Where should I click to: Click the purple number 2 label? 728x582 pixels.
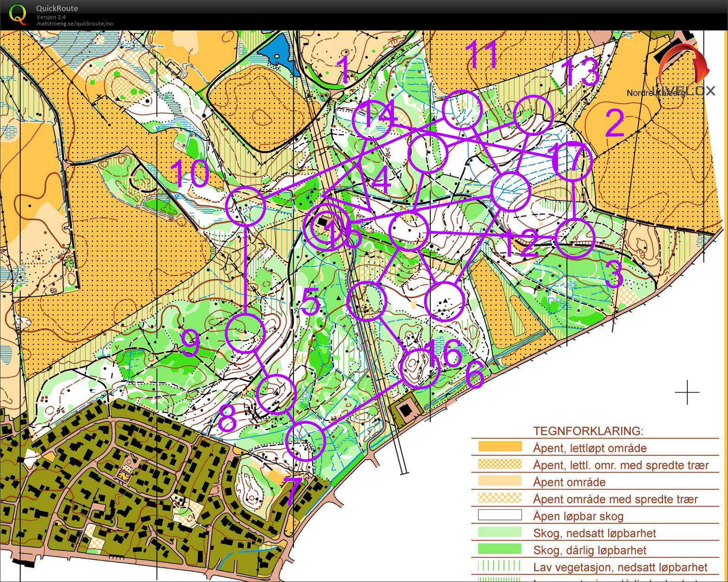pos(615,123)
